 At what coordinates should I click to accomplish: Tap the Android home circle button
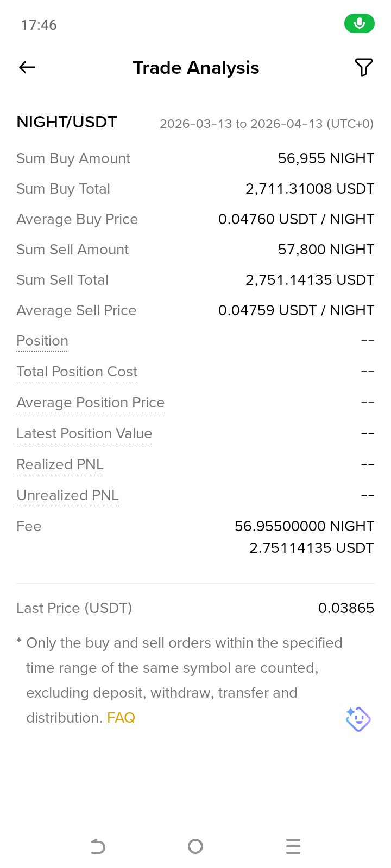click(195, 846)
